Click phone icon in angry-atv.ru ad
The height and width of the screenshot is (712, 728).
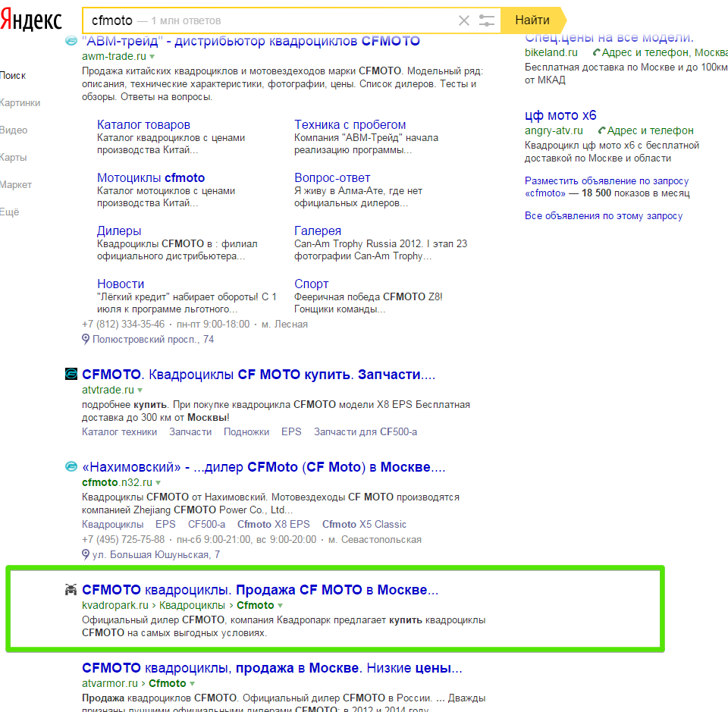tap(602, 130)
